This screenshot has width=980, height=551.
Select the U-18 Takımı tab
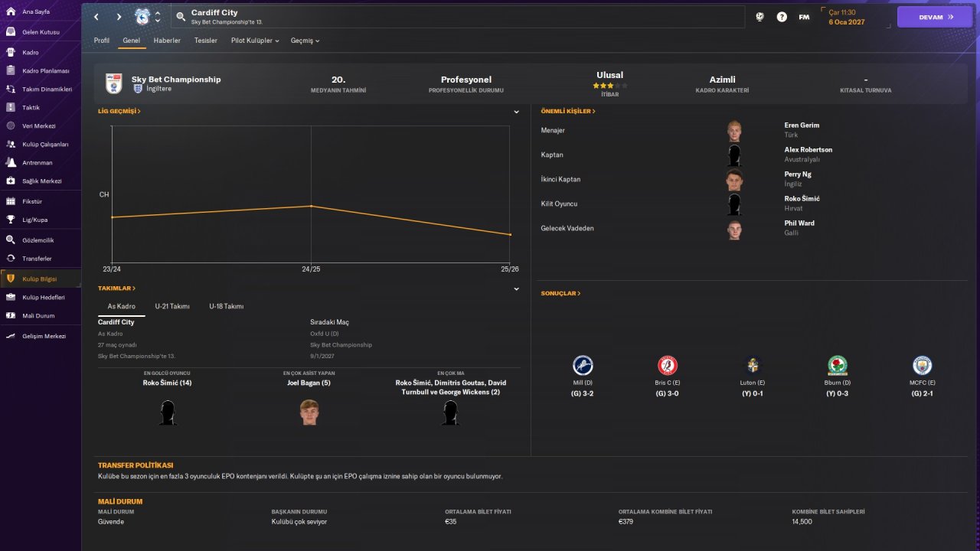(227, 306)
